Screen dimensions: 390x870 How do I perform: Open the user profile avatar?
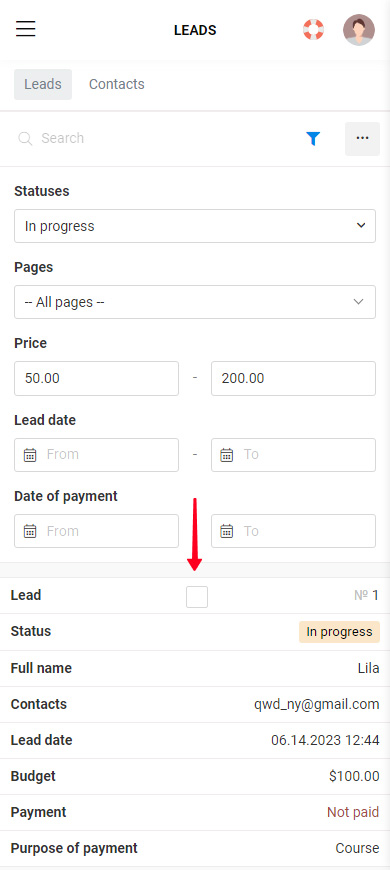[x=359, y=30]
